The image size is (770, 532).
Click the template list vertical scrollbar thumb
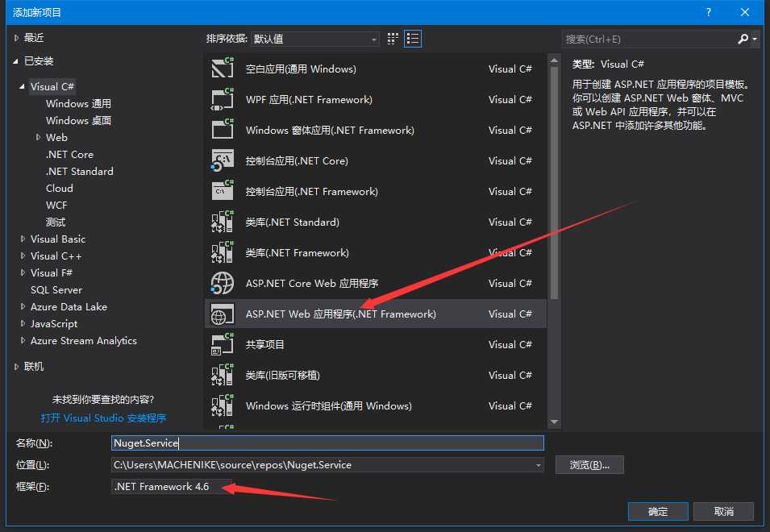[555, 182]
